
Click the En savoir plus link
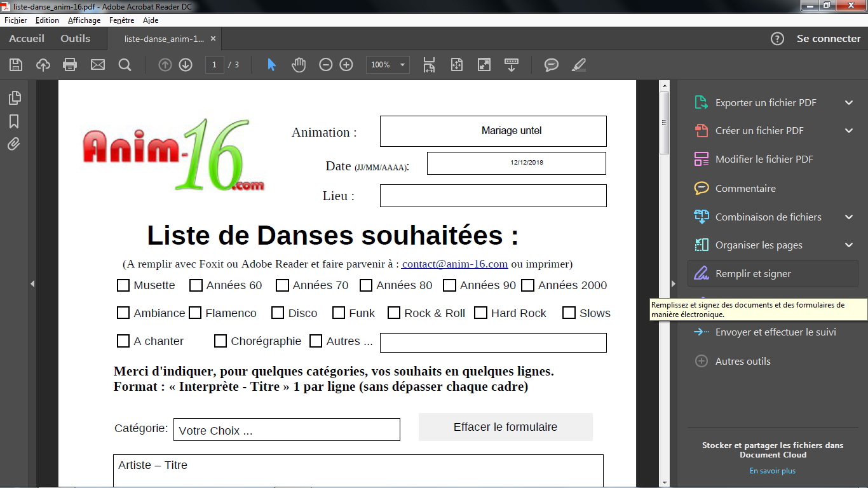coord(773,471)
